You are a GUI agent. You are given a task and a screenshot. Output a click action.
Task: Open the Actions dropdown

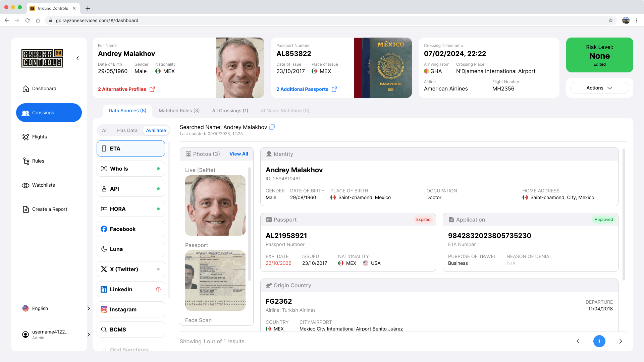pyautogui.click(x=599, y=88)
